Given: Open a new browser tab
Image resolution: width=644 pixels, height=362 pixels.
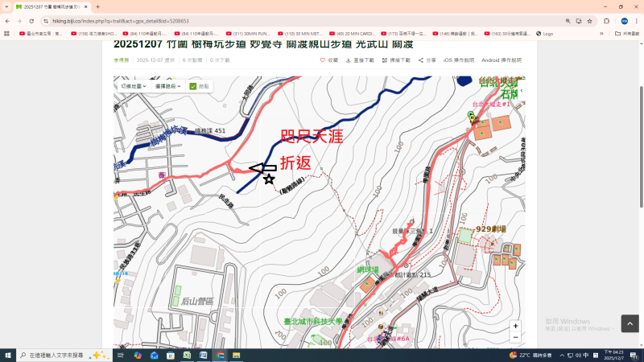Looking at the screenshot, I should [x=98, y=6].
